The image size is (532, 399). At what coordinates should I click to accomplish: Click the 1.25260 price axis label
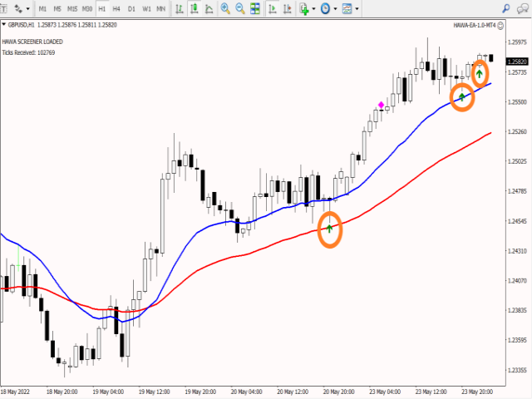tap(517, 131)
